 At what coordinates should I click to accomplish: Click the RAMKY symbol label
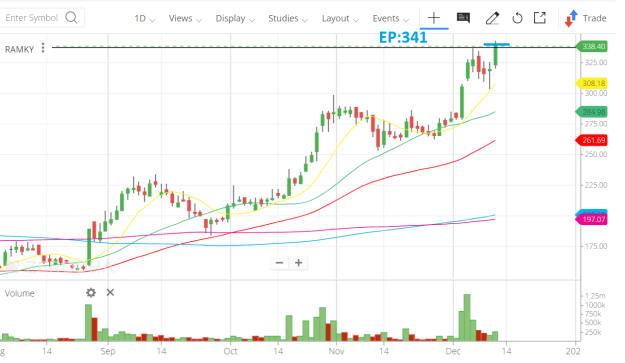point(19,49)
